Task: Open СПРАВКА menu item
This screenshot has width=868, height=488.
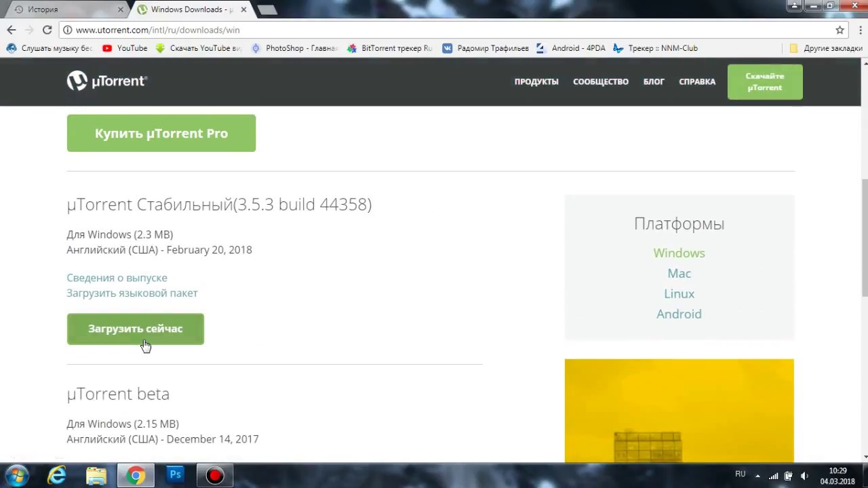Action: pyautogui.click(x=697, y=81)
